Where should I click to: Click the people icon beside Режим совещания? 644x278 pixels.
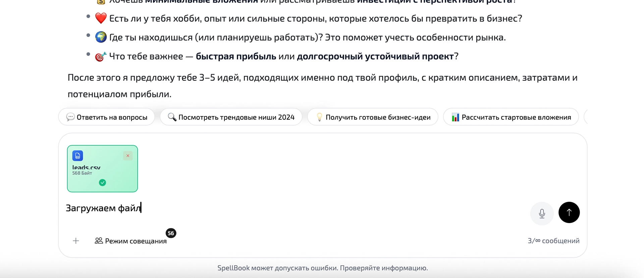(x=99, y=241)
